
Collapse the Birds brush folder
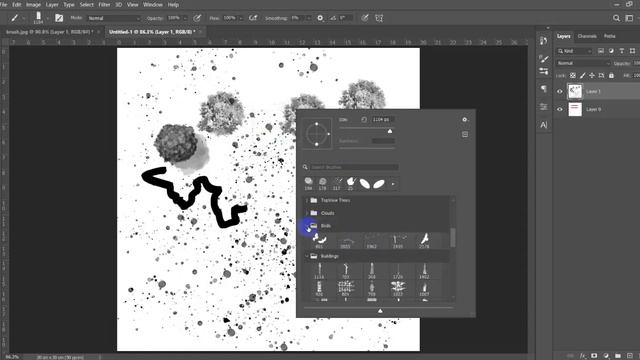pyautogui.click(x=307, y=226)
